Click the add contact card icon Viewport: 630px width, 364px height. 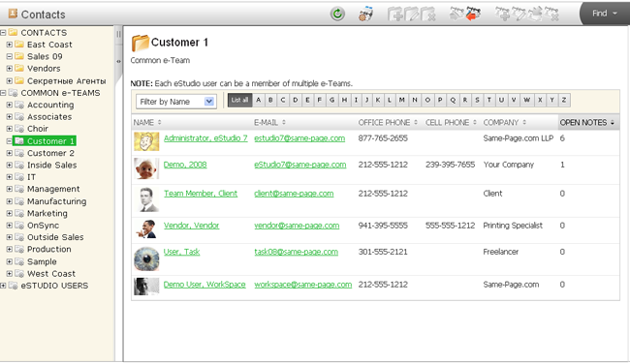click(502, 15)
